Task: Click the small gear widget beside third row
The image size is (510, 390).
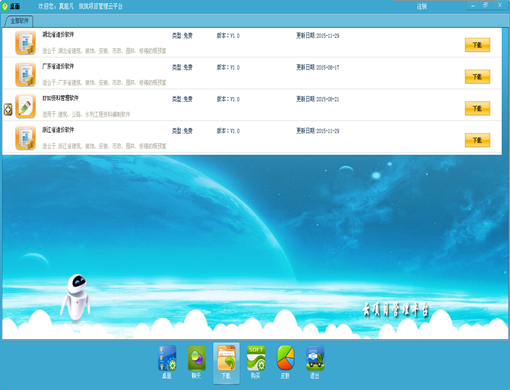Action: pyautogui.click(x=8, y=109)
